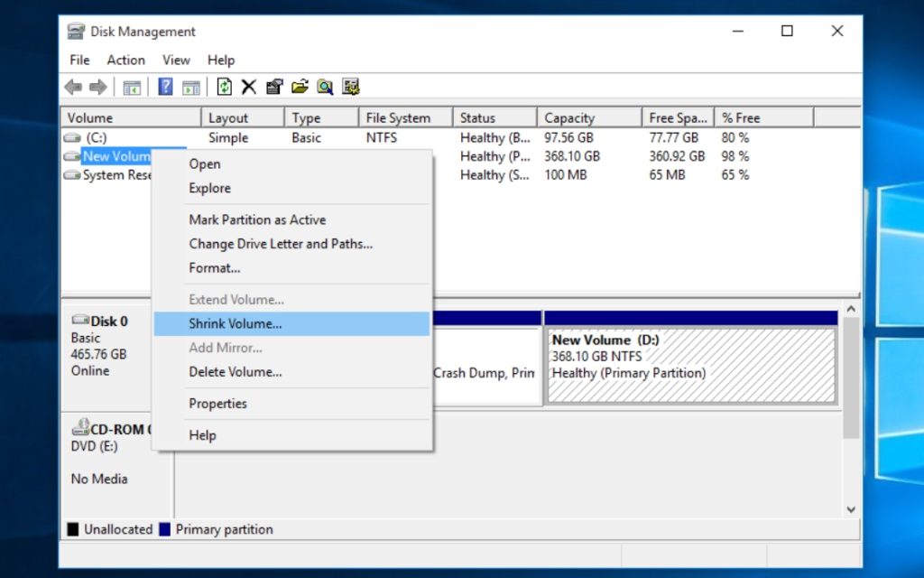The image size is (924, 578).
Task: Click the (C:) volume name
Action: point(96,137)
